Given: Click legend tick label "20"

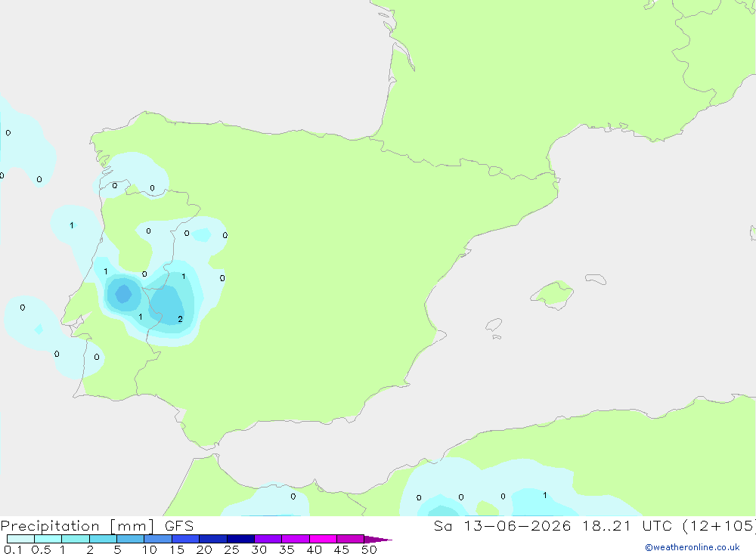Looking at the screenshot, I should 204,549.
